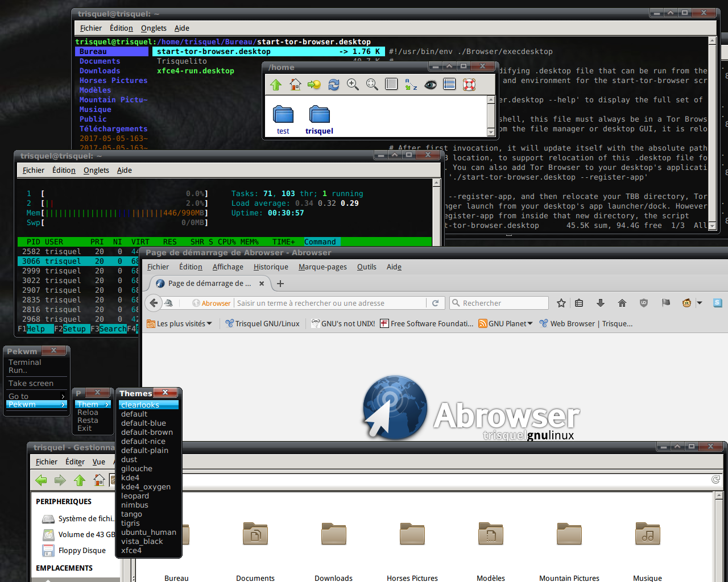Refresh the /home file manager view
Viewport: 728px width, 582px height.
(334, 85)
